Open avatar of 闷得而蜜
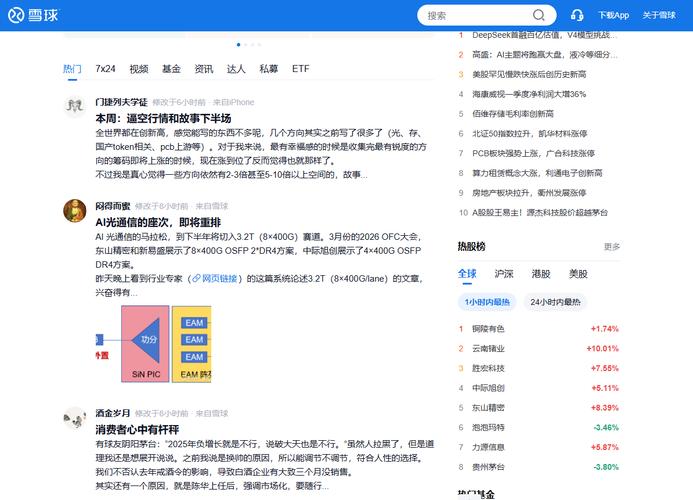Image resolution: width=693 pixels, height=500 pixels. [x=75, y=210]
